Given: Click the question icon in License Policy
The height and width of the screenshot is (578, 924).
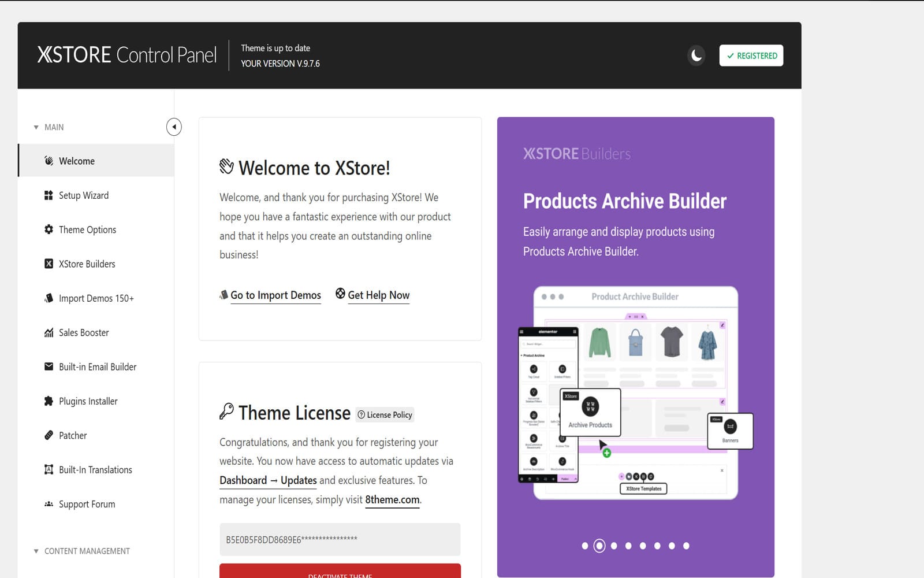Looking at the screenshot, I should pos(362,414).
